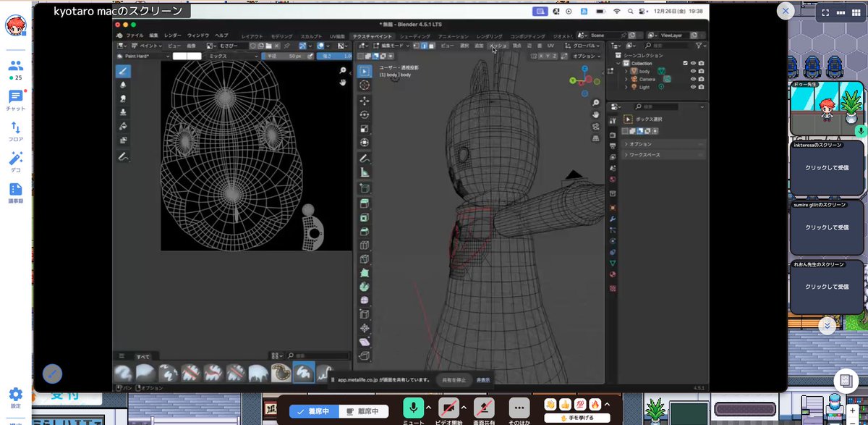Open the ファイル menu in Blender

(135, 35)
